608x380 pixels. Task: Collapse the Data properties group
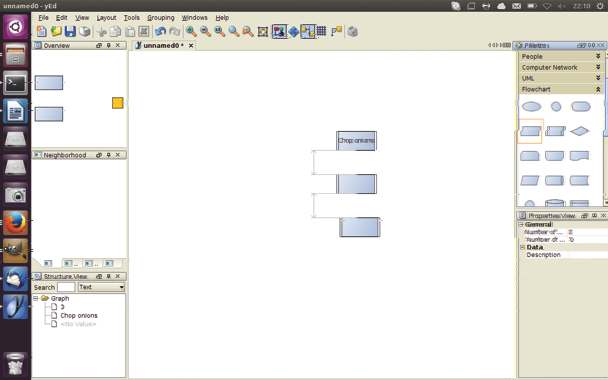tap(522, 247)
